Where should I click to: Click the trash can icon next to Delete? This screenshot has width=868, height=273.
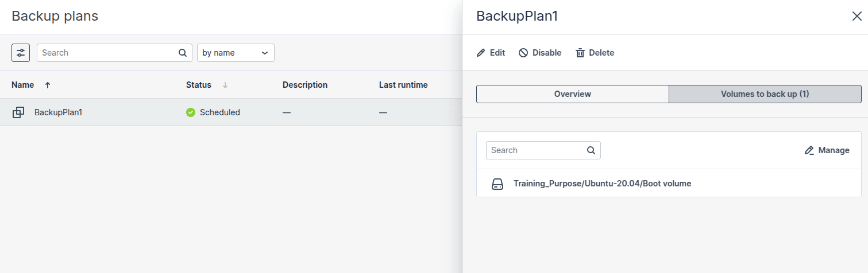[580, 53]
